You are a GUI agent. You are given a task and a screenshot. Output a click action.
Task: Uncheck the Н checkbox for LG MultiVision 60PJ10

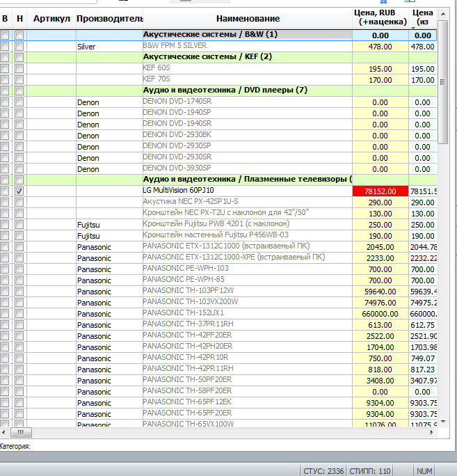(x=19, y=191)
